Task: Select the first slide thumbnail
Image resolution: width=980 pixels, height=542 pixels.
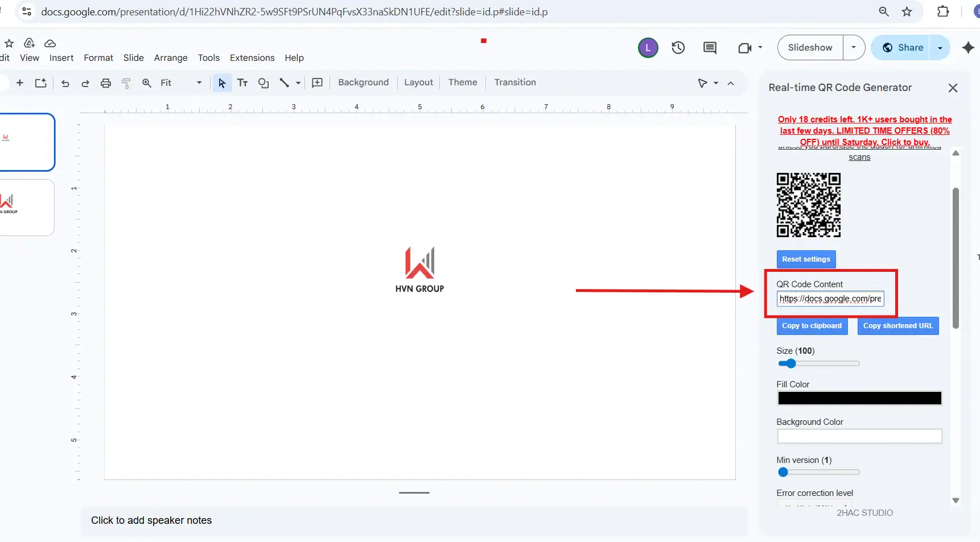Action: click(27, 142)
